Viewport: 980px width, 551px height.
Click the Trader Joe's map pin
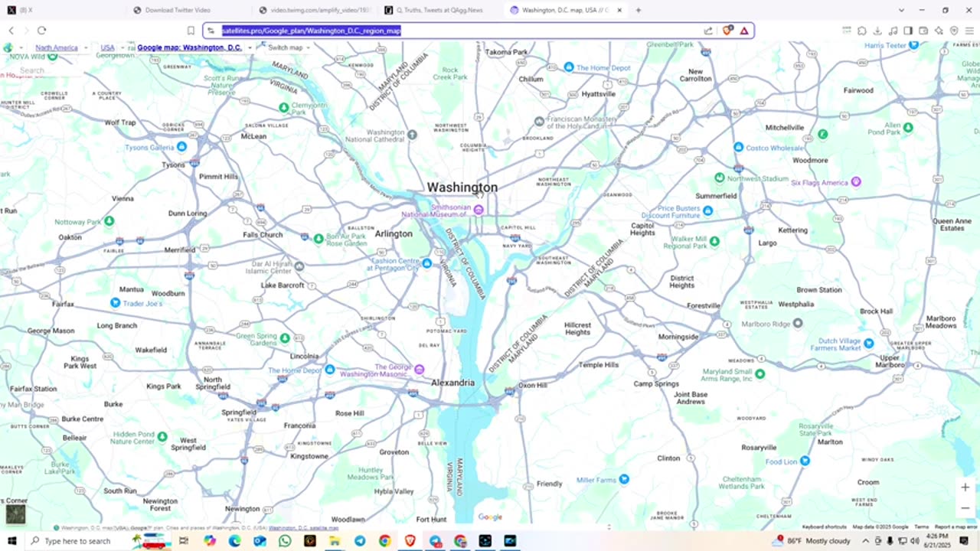(x=116, y=303)
